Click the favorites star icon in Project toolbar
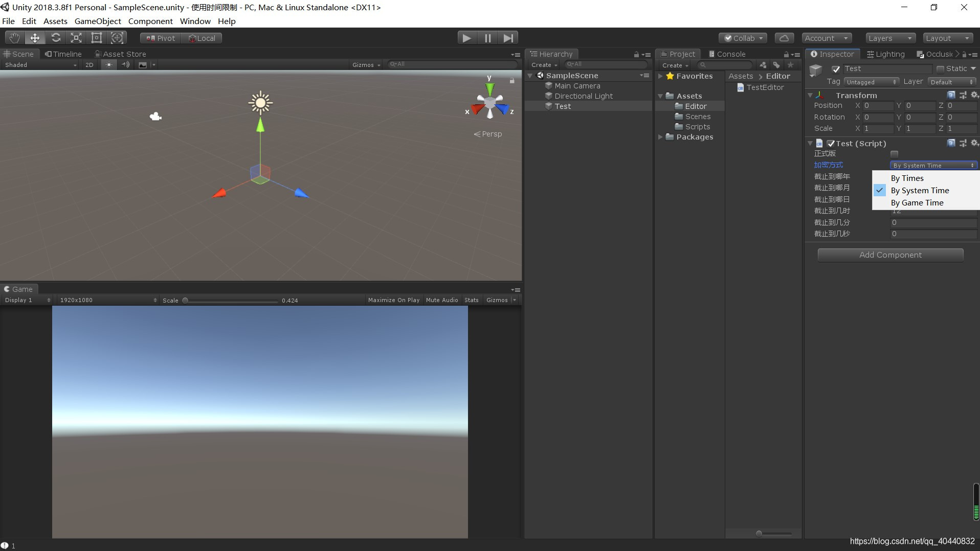 791,65
